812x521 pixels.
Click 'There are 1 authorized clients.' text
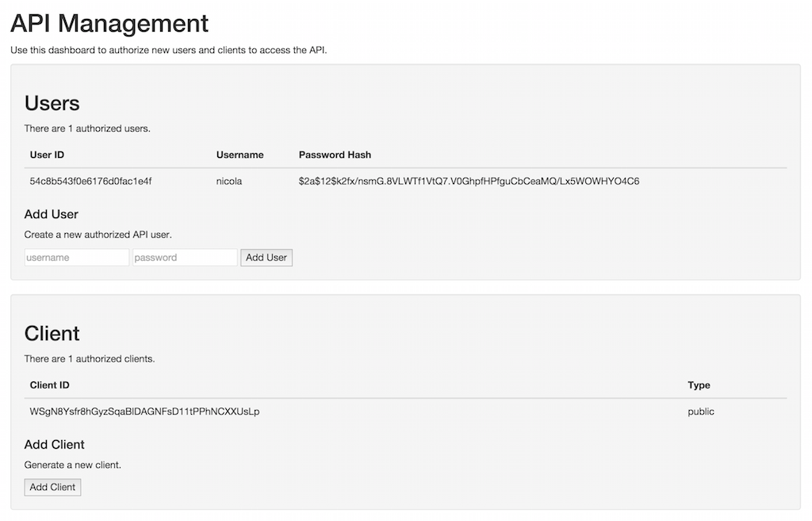tap(90, 359)
